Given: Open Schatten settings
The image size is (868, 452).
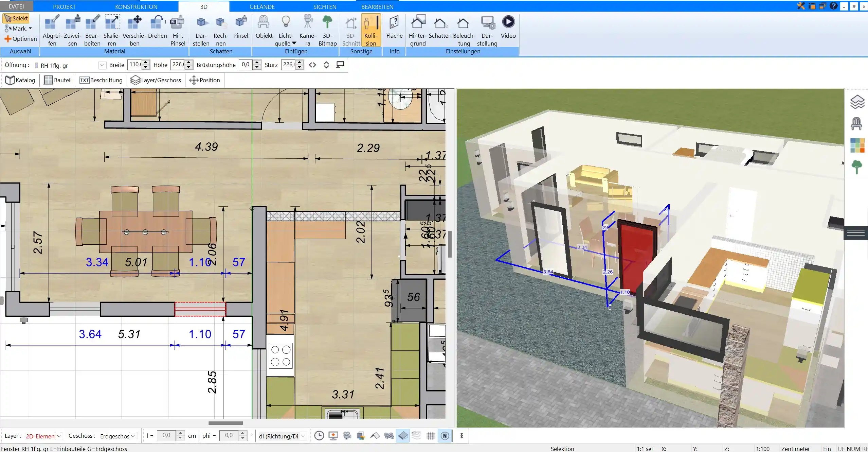Looking at the screenshot, I should [440, 27].
